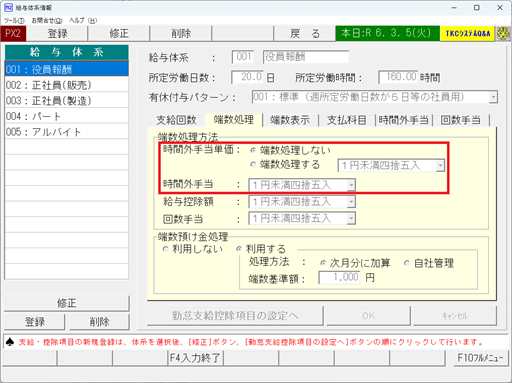Screen dimensions: 512x383
Task: Click the F4入力終了 function key
Action: tap(195, 358)
